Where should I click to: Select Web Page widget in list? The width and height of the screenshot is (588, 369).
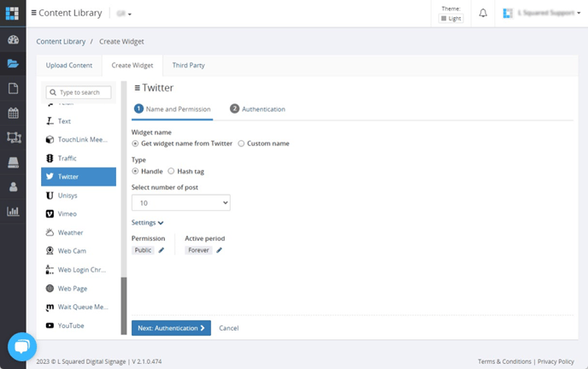coord(79,289)
